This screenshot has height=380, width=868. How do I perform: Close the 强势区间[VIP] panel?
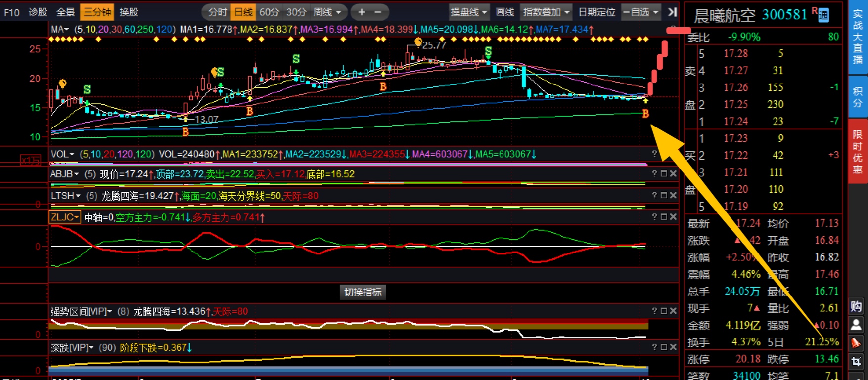(673, 311)
